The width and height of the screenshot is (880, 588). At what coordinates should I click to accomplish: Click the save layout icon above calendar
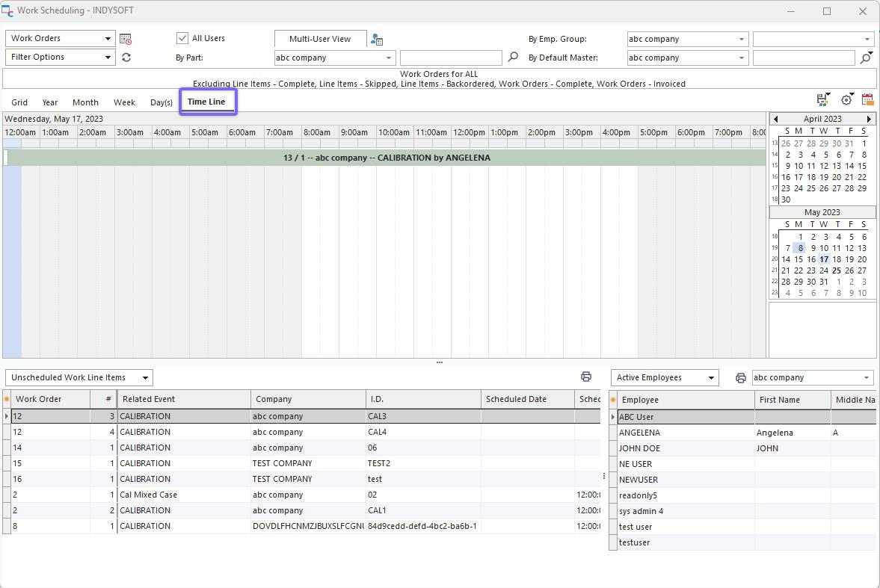pos(823,100)
